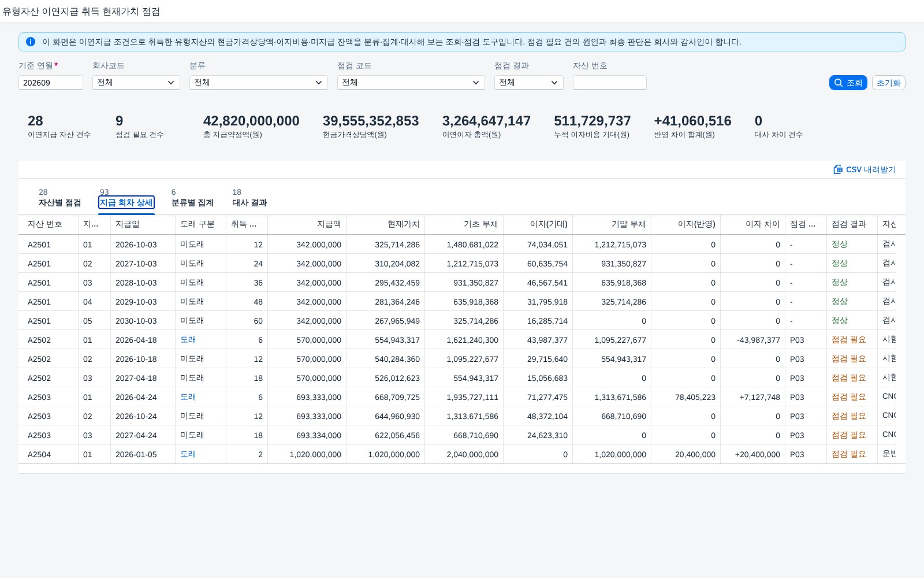Click the 지급액 column header
Viewport: 924px width, 578px height.
point(307,224)
